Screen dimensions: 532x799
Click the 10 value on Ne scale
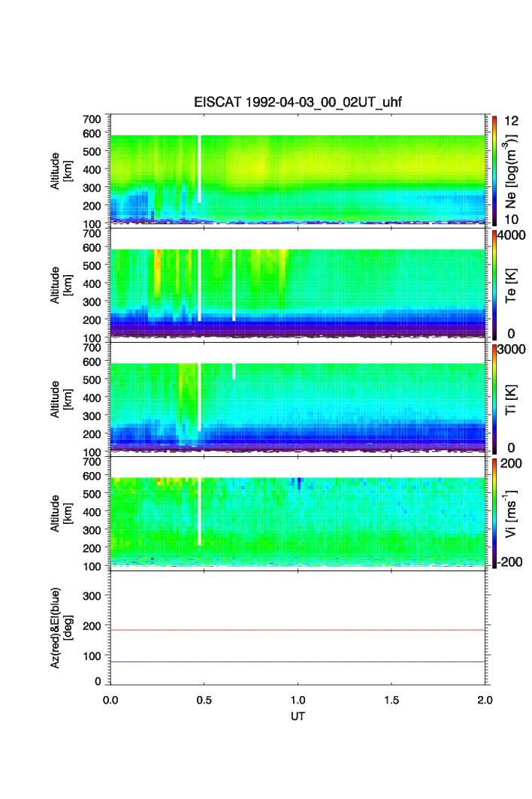[511, 219]
